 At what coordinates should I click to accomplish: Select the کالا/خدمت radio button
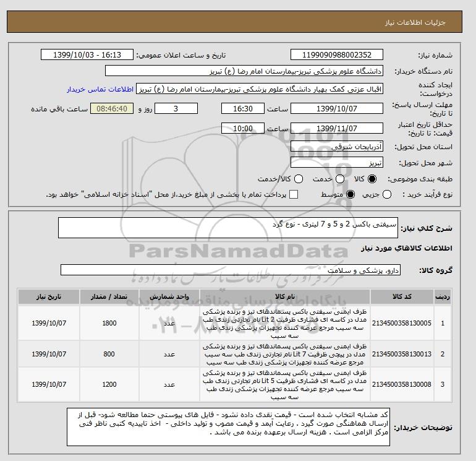point(299,179)
